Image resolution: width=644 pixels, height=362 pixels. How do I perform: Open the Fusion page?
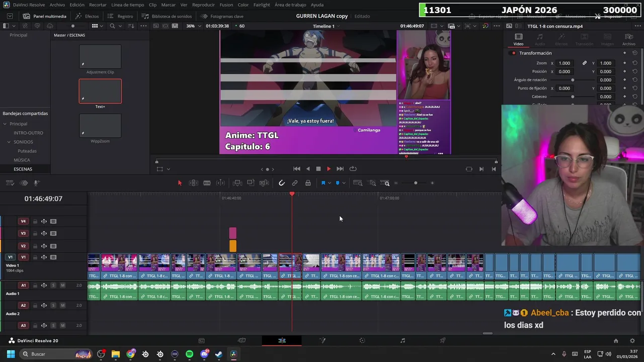(x=323, y=340)
